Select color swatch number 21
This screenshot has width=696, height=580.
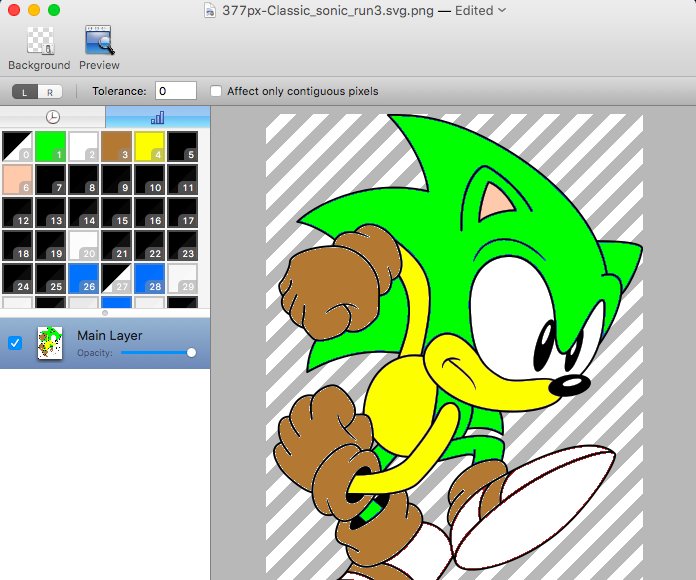pyautogui.click(x=116, y=245)
